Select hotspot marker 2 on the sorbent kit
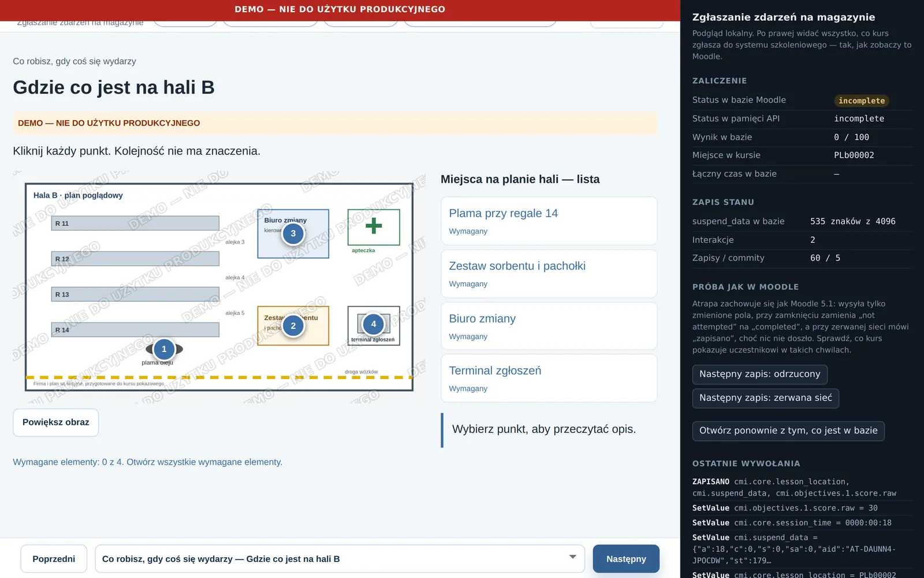The image size is (924, 578). click(x=293, y=326)
